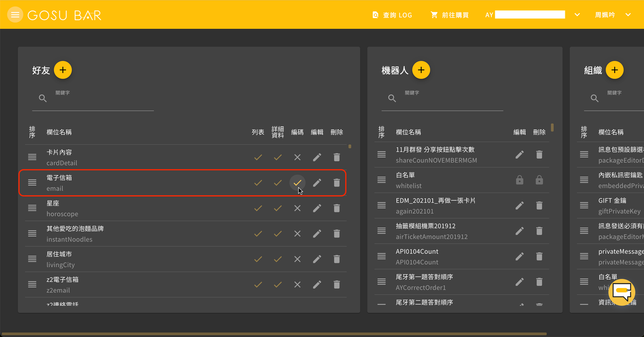Toggle 列表 for the 卡片內容 row
Image resolution: width=644 pixels, height=337 pixels.
point(258,157)
